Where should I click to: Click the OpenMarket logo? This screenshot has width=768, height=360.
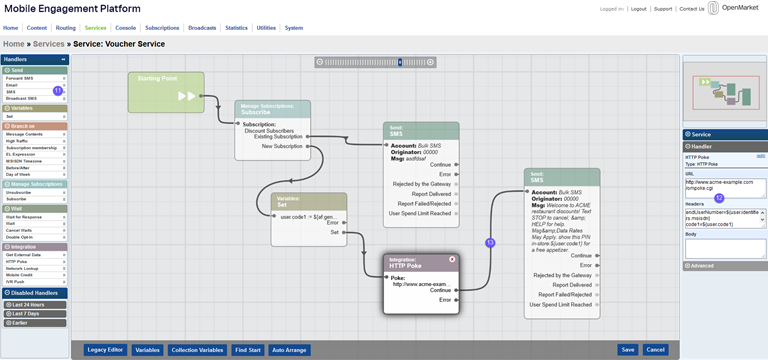[x=733, y=8]
